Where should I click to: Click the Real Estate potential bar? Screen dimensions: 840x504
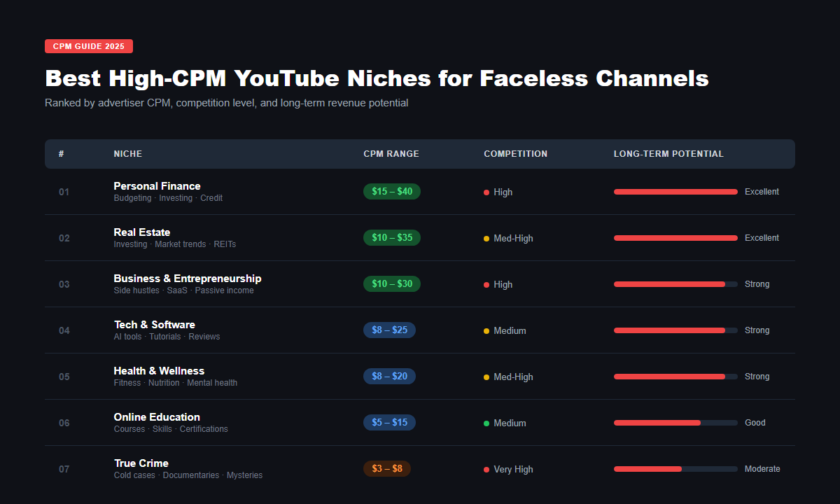[675, 238]
